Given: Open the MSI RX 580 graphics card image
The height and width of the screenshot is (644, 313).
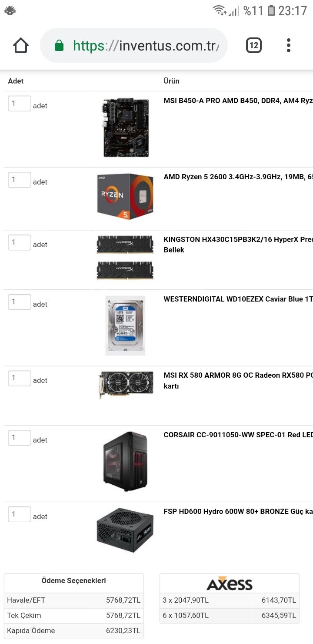Looking at the screenshot, I should click(125, 385).
